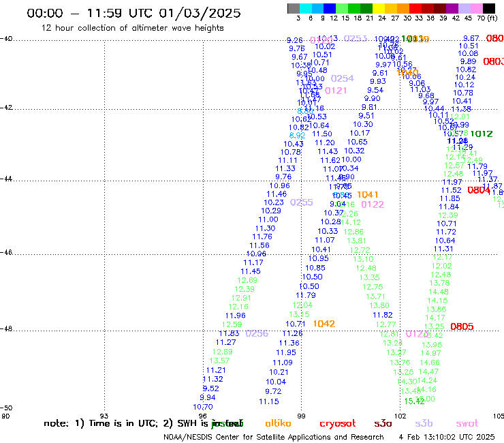Click the gray swatch in the wave height legend
This screenshot has height=443, width=504.
(294, 8)
